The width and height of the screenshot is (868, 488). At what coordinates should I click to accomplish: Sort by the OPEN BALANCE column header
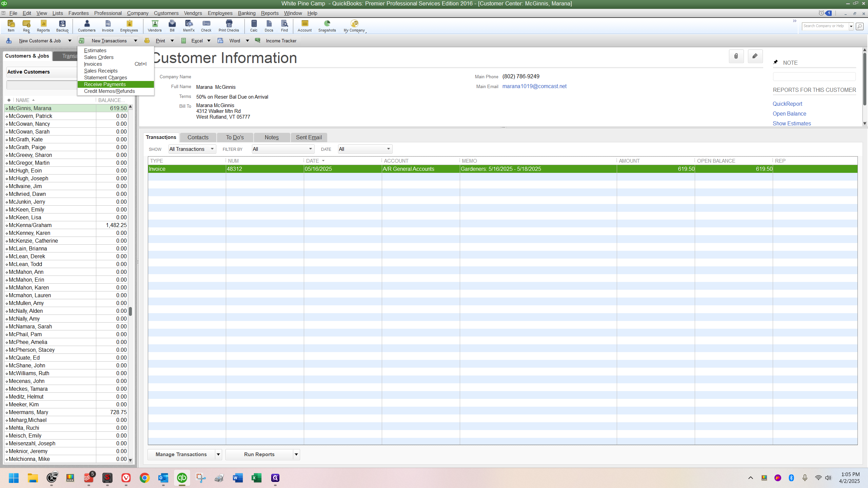pos(716,161)
